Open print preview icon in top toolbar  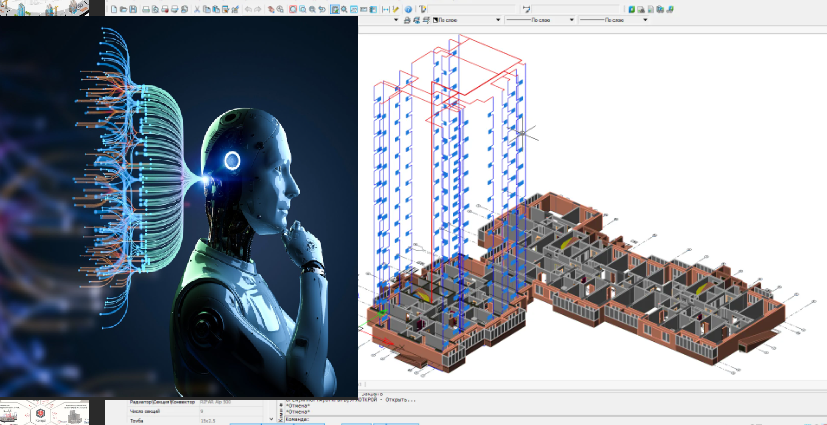(x=155, y=9)
